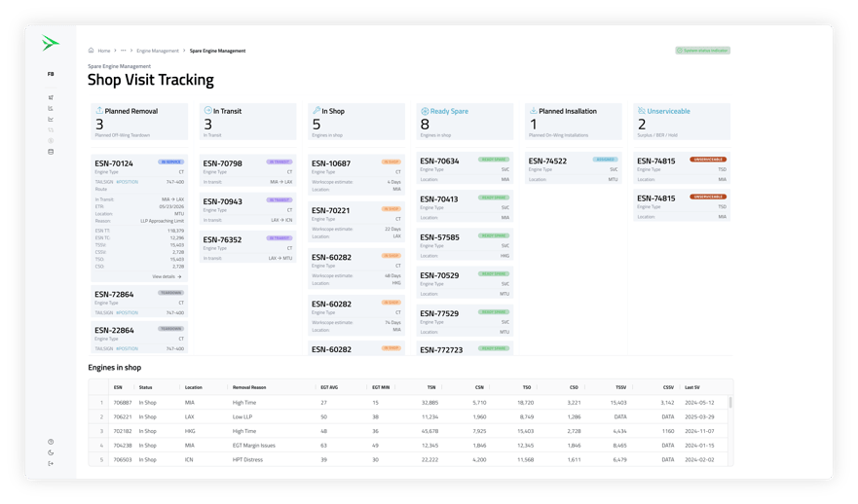Select the Unserviceable column heading
This screenshot has width=858, height=504.
pyautogui.click(x=669, y=111)
